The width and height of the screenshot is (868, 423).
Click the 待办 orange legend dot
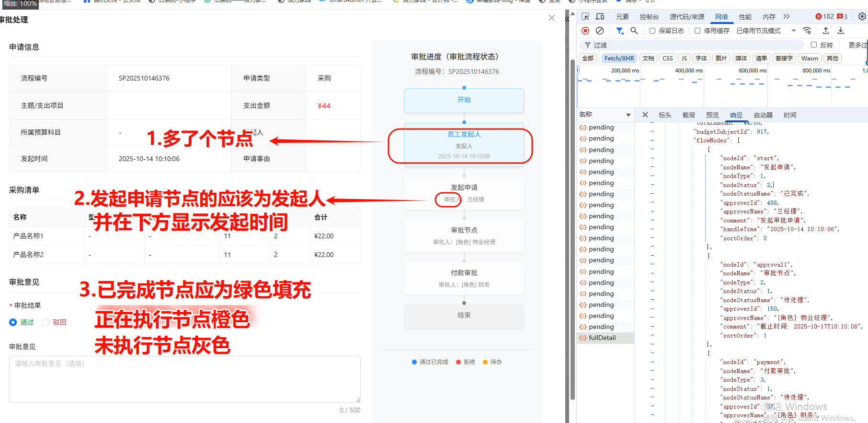tap(485, 362)
